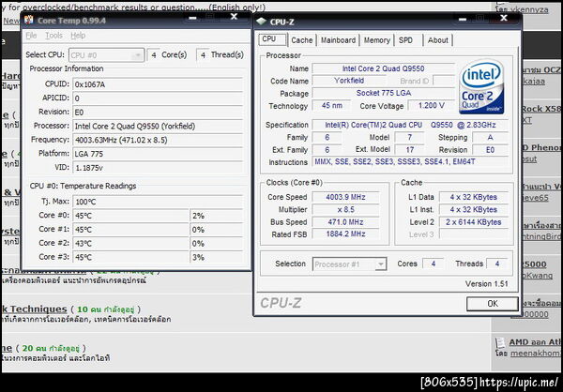Screen dimensions: 563x392
Task: Click the Core #2 temperature 43°C
Action: click(130, 244)
